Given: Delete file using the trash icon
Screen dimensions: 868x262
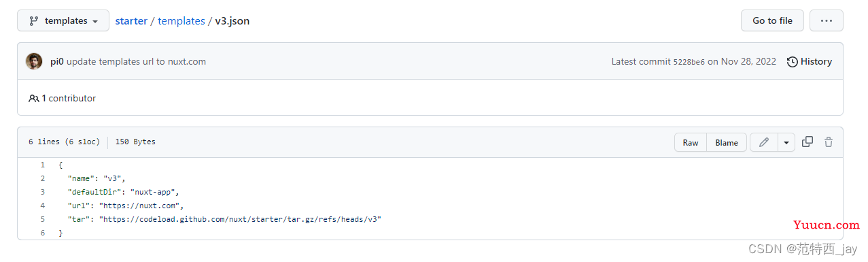Looking at the screenshot, I should (829, 142).
